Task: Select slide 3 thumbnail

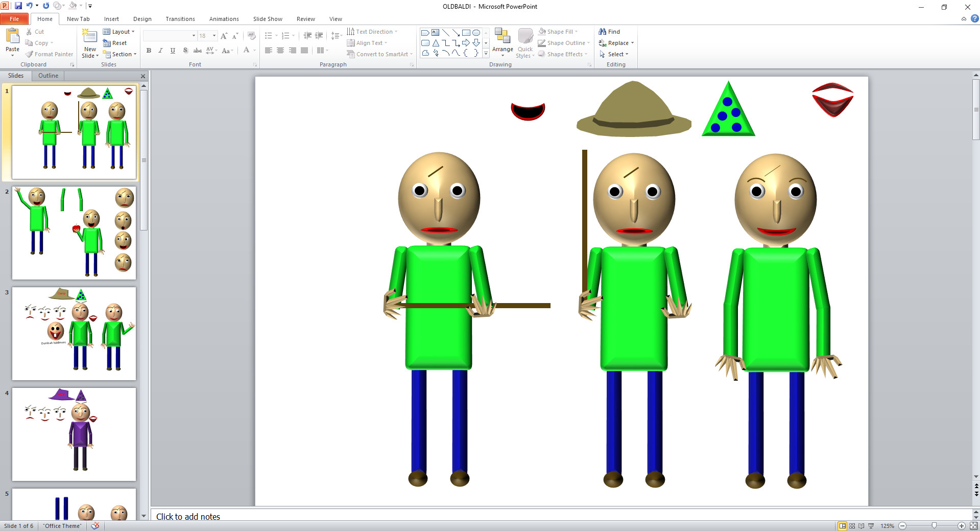Action: [74, 334]
